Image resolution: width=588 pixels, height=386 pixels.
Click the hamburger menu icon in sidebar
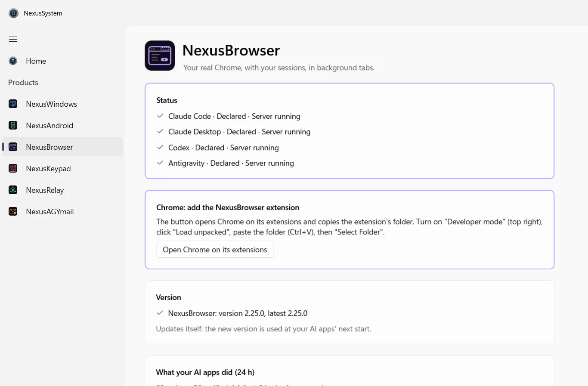click(x=13, y=39)
